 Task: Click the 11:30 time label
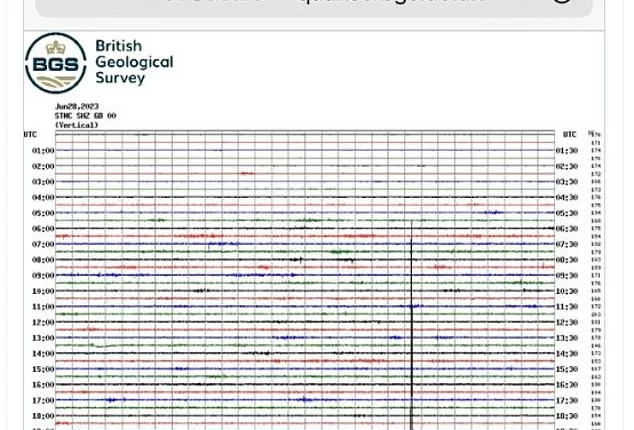point(567,307)
